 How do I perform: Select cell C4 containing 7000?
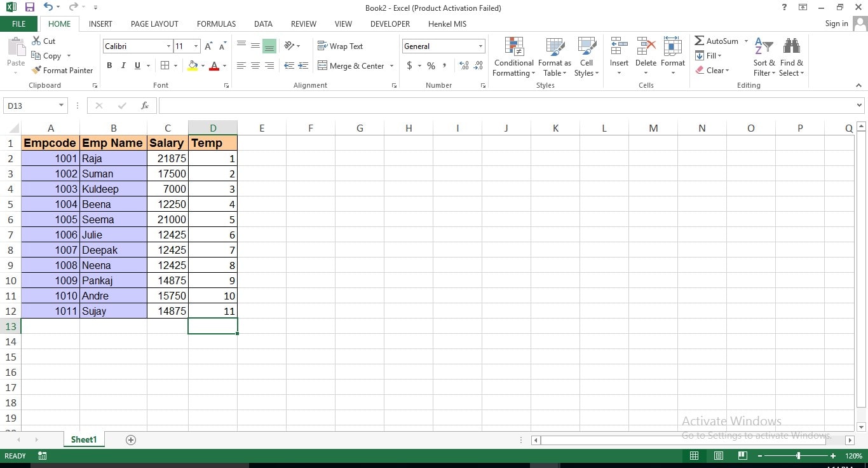[x=168, y=189]
